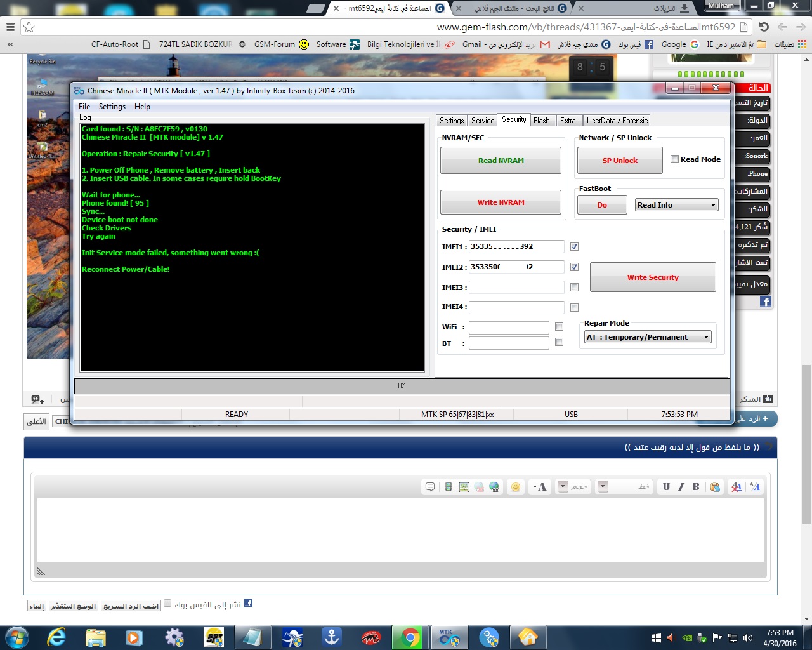812x650 pixels.
Task: Open the font color A dropdown
Action: click(539, 487)
